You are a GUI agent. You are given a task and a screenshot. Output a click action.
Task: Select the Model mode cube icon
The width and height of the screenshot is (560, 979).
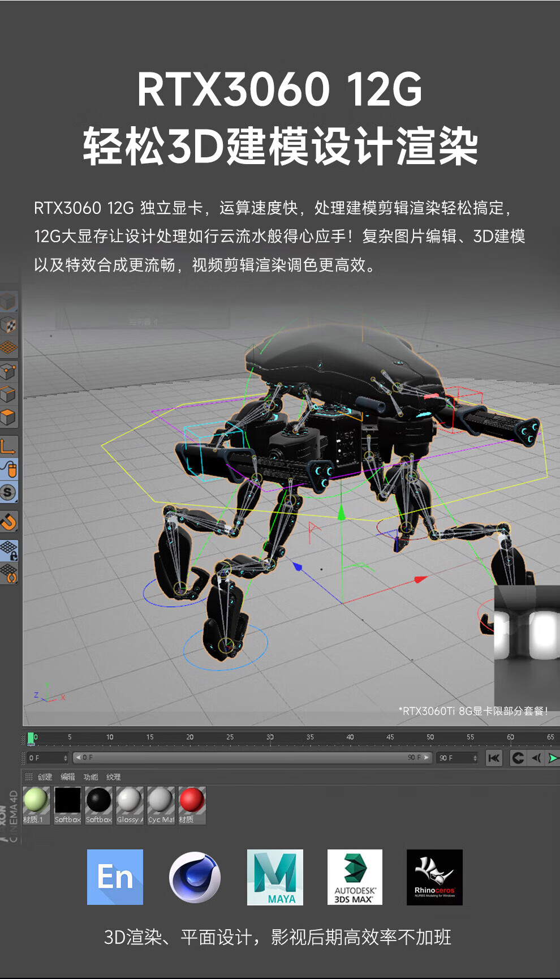point(8,302)
